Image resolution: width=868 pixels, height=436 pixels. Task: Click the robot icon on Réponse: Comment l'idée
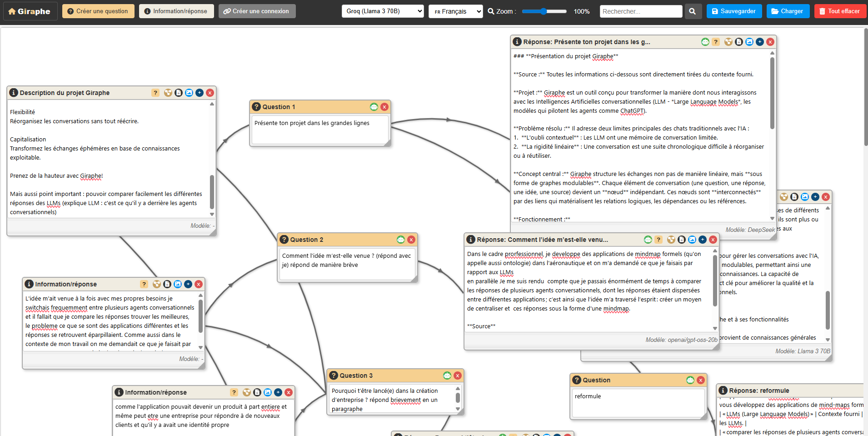[648, 240]
